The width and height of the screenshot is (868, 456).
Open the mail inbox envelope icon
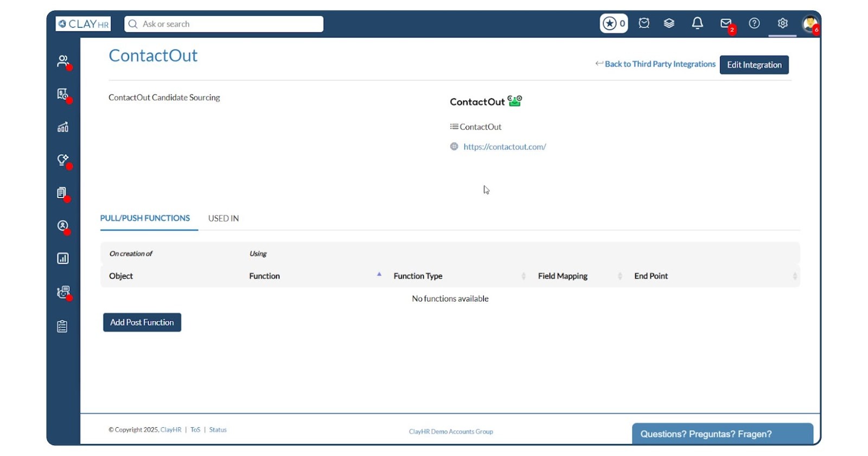point(726,23)
